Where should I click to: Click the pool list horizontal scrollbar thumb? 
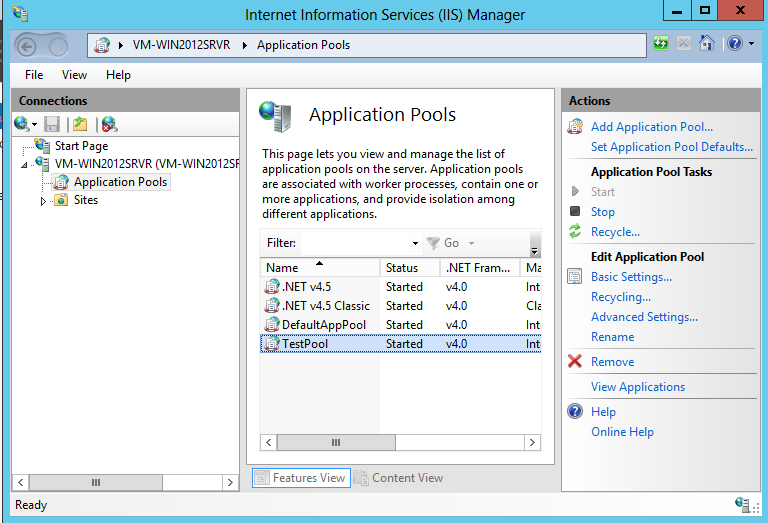[x=336, y=443]
